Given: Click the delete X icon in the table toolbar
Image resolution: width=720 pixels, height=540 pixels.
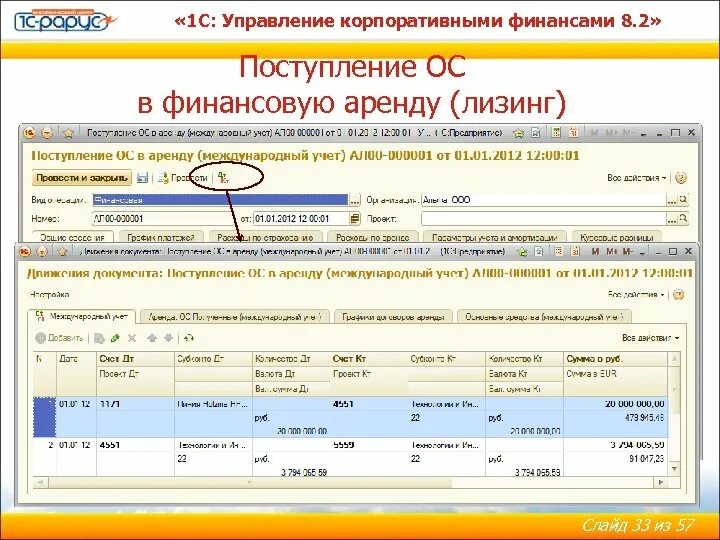Looking at the screenshot, I should [x=132, y=338].
